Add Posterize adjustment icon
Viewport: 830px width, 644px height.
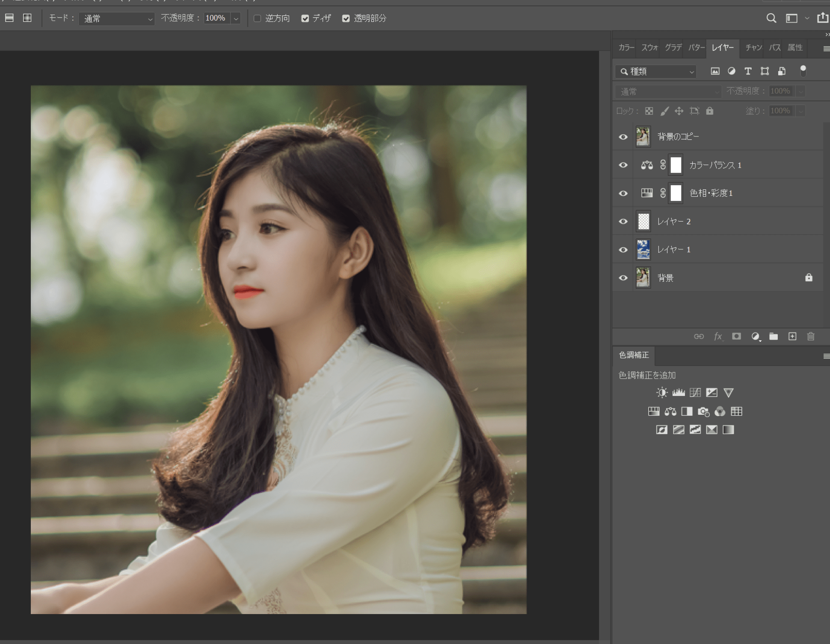[x=679, y=430]
